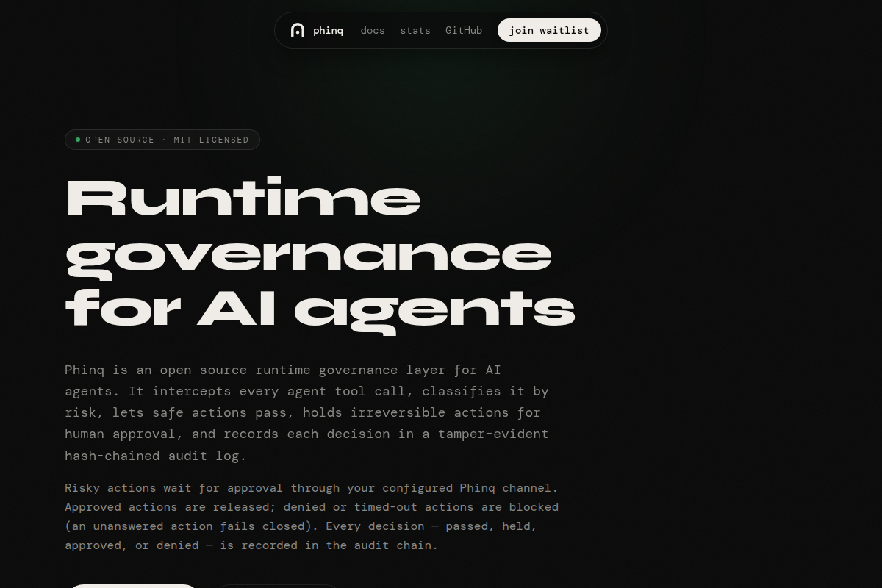
Task: Click the Open Source · MIT Licensed badge
Action: (x=162, y=140)
